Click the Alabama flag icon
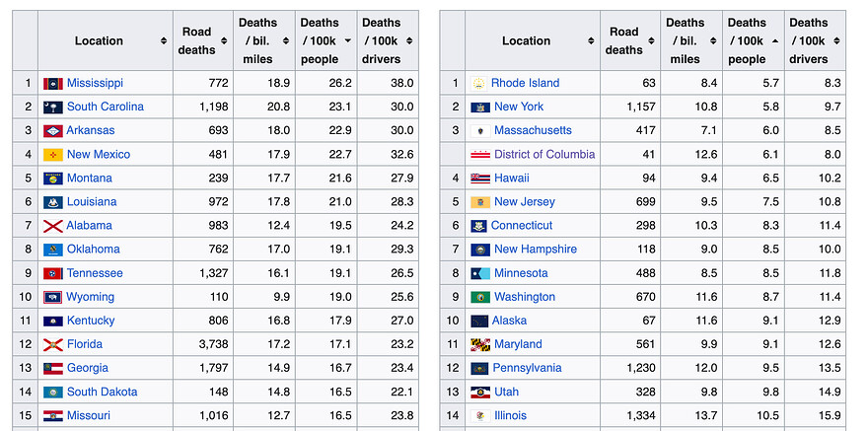This screenshot has width=868, height=431. point(53,226)
